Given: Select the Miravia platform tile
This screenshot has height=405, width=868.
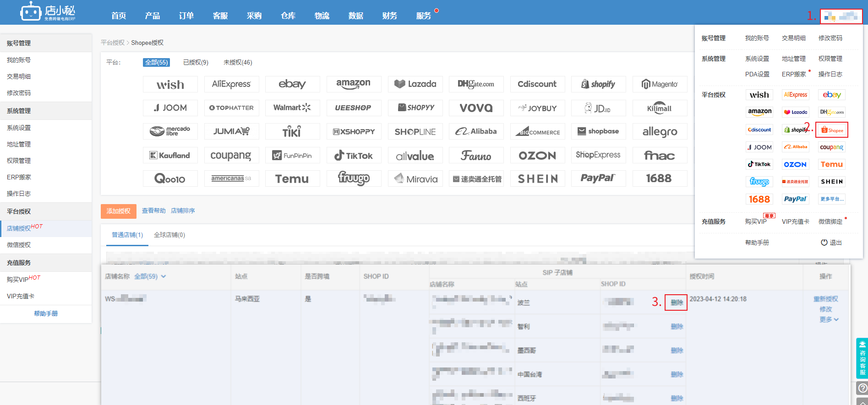Looking at the screenshot, I should tap(415, 178).
